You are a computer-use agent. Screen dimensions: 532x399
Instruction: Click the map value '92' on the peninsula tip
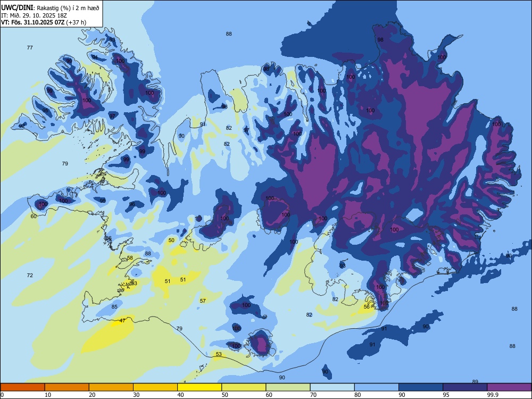point(22,126)
